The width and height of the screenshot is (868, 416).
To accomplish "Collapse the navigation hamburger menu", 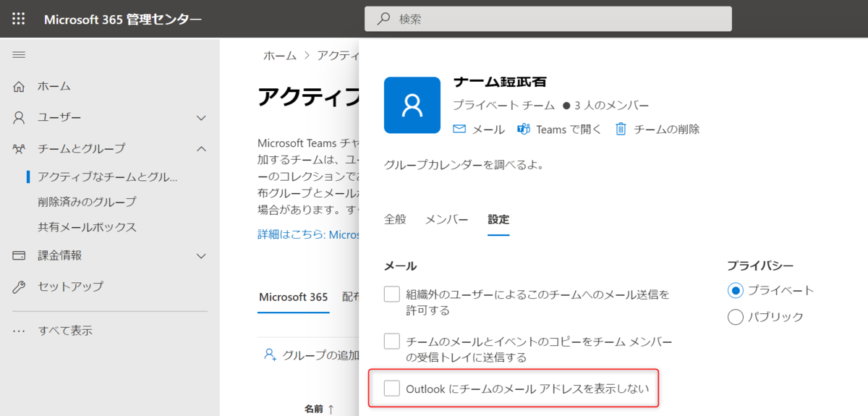I will click(x=19, y=55).
